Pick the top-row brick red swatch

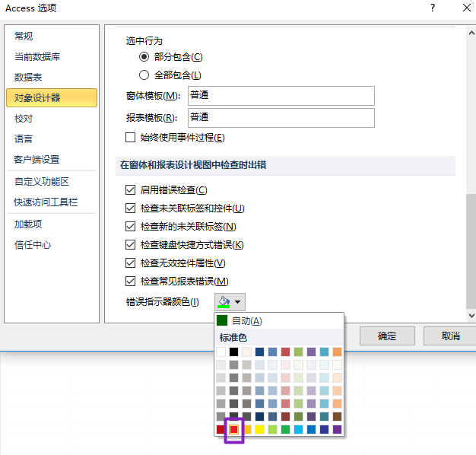[x=285, y=352]
